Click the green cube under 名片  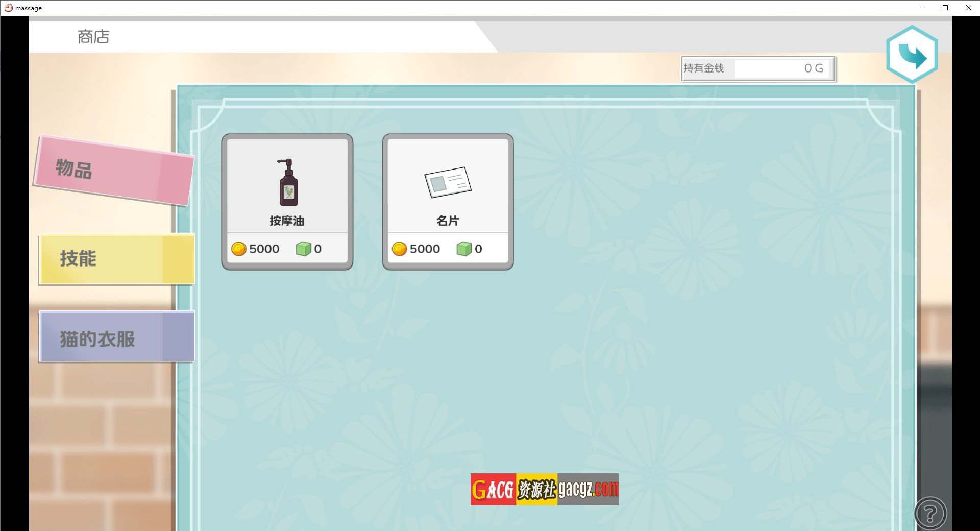(x=463, y=249)
